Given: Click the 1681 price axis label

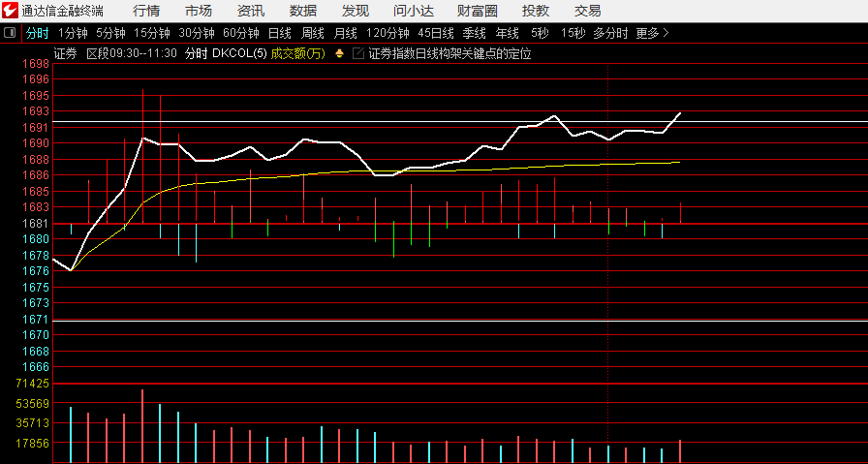Looking at the screenshot, I should pyautogui.click(x=36, y=223).
